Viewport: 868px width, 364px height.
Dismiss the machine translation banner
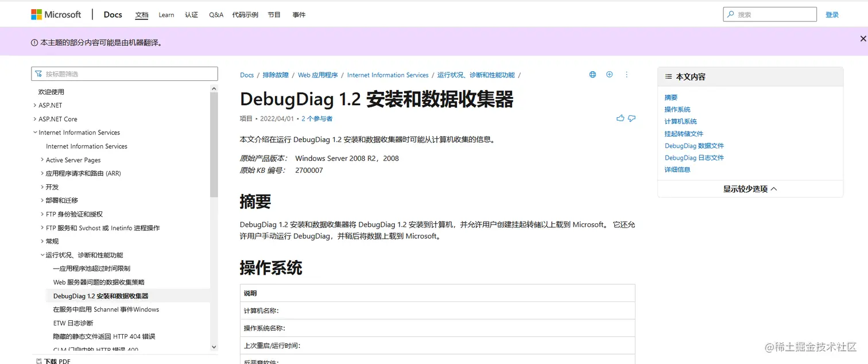point(863,38)
